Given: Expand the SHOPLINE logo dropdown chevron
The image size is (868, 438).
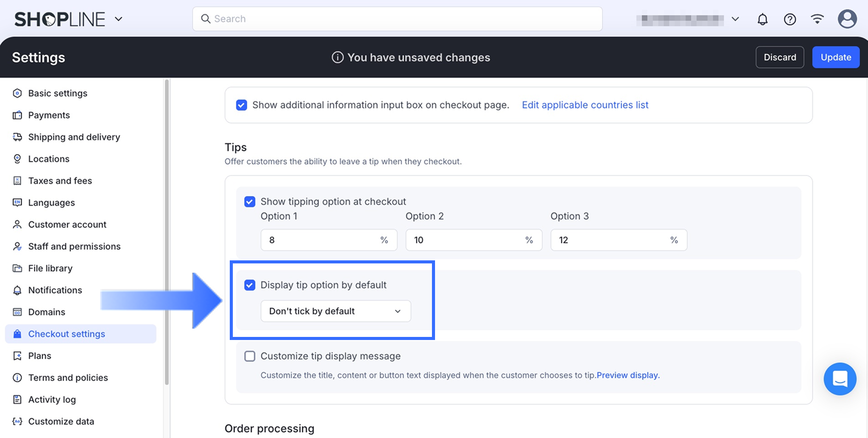Looking at the screenshot, I should pos(118,19).
